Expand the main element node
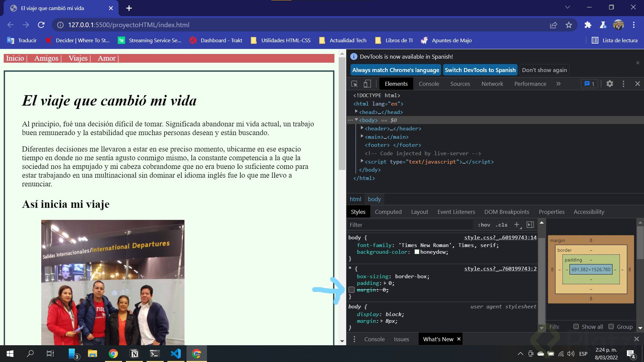Screen dimensions: 644x362 coord(362,136)
